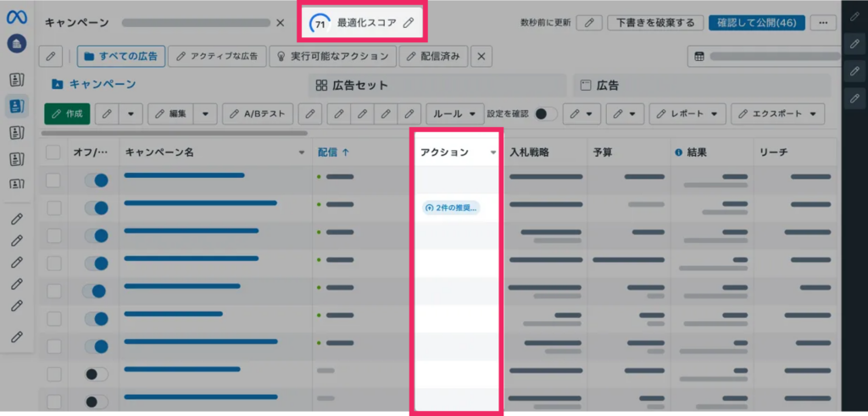Viewport: 868px width, 416px height.
Task: Open the pencil dropdown immediately left of レポート
Action: (x=625, y=114)
